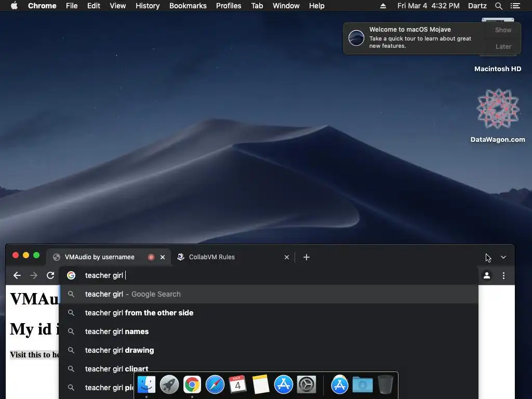Click Show on the Mojave welcome notification
The width and height of the screenshot is (532, 399).
tap(503, 30)
